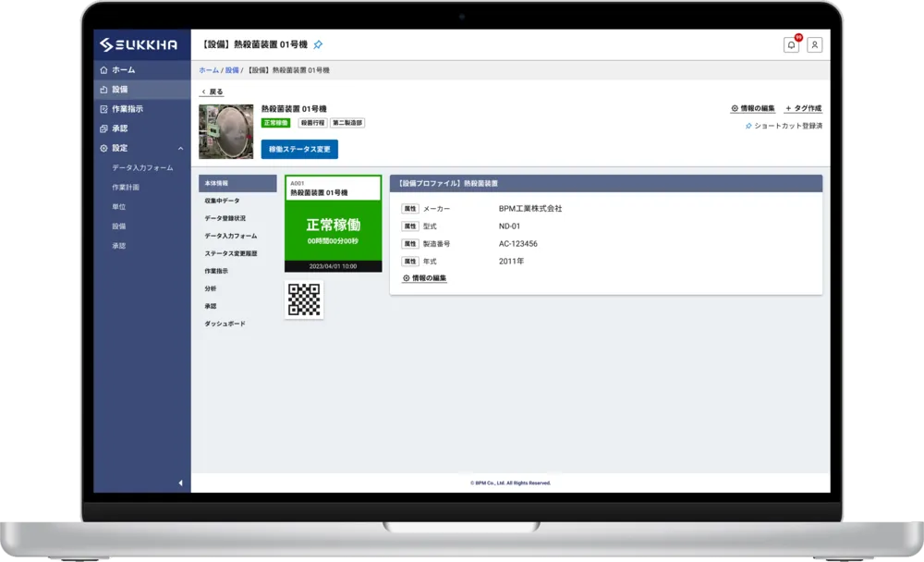Click 情報の編集 inside the 設備プロファイル card
924x562 pixels.
[x=424, y=277]
